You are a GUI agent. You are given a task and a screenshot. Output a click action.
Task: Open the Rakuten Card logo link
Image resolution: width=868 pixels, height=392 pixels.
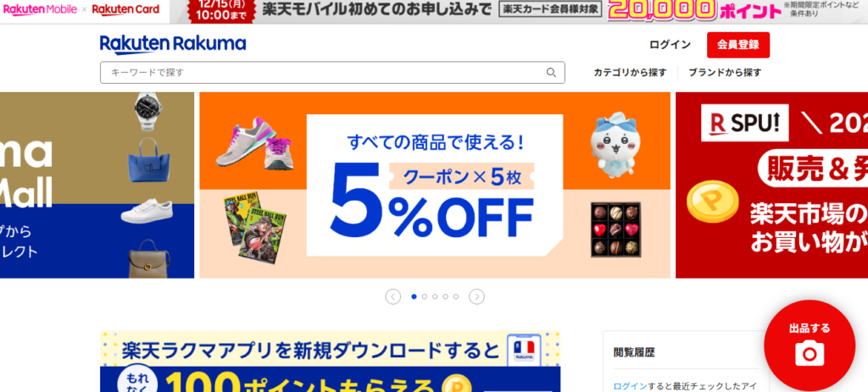pos(125,9)
